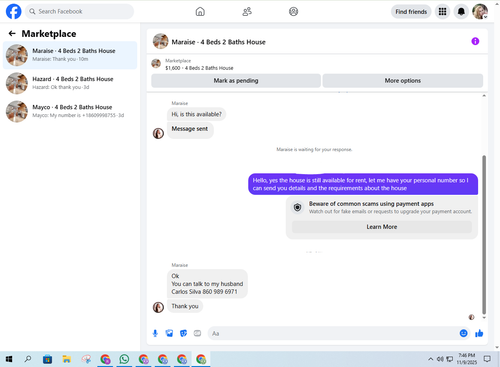Open the Groups/profile circle icon in top navigation
Screen dimensions: 500x367
[x=293, y=12]
